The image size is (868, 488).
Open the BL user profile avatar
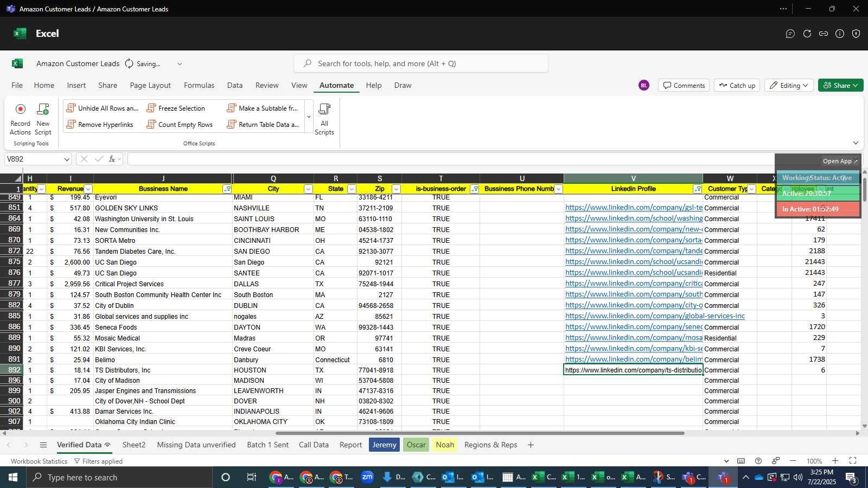(x=644, y=85)
